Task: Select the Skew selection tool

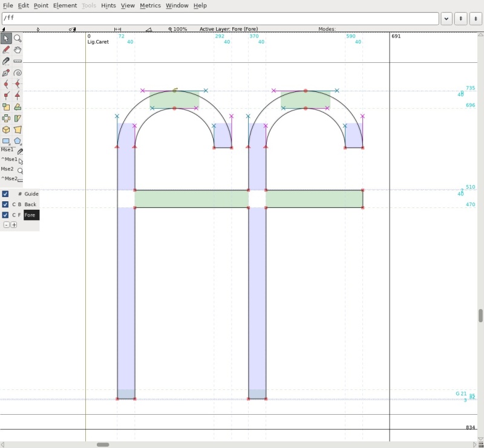Action: pyautogui.click(x=18, y=118)
